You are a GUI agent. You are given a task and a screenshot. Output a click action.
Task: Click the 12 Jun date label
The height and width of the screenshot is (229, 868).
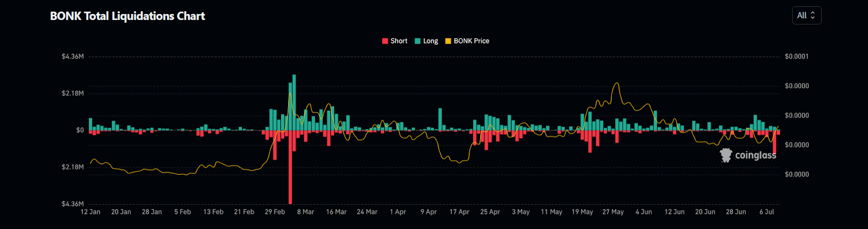(674, 212)
